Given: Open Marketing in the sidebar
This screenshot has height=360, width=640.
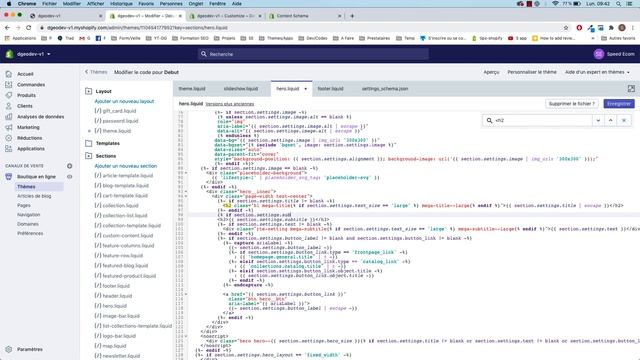Looking at the screenshot, I should (x=28, y=127).
